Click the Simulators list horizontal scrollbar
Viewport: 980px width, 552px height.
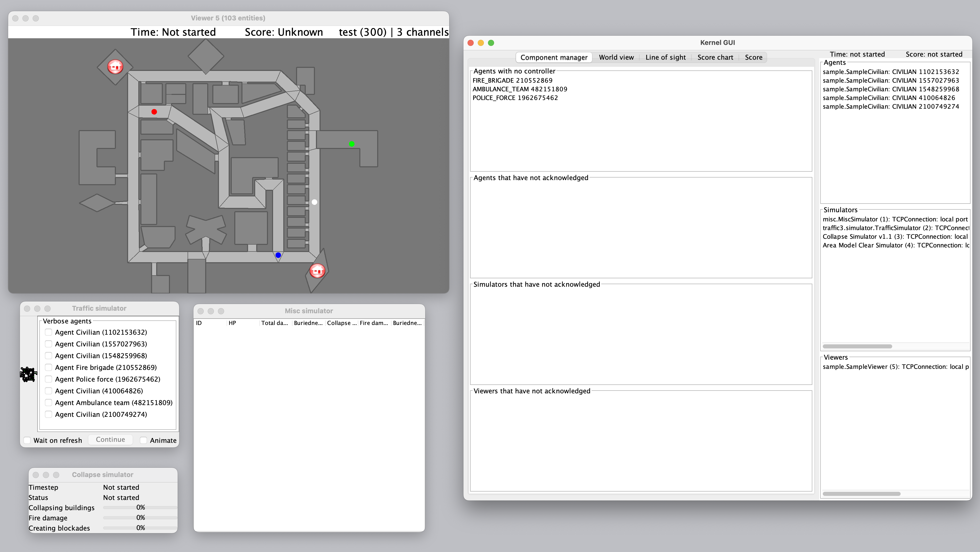click(x=857, y=346)
